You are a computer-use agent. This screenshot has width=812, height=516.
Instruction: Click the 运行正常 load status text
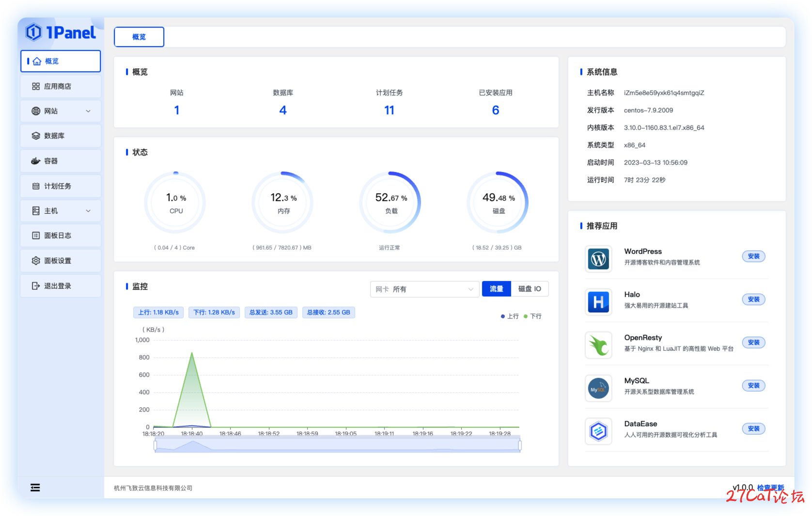pyautogui.click(x=390, y=248)
